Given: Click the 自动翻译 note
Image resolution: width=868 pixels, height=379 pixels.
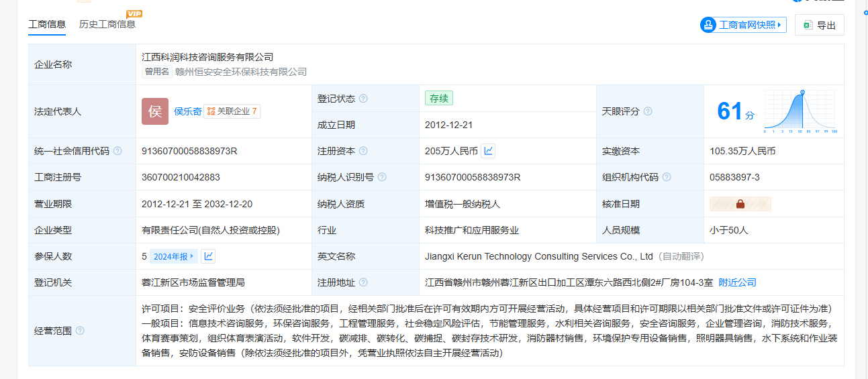Looking at the screenshot, I should pyautogui.click(x=681, y=256).
